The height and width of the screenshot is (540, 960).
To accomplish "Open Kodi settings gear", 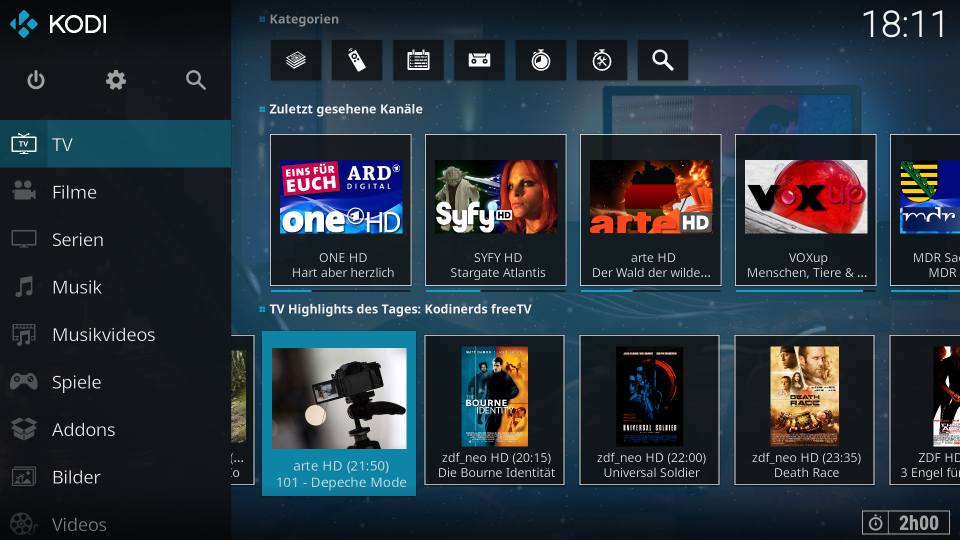I will click(x=116, y=80).
